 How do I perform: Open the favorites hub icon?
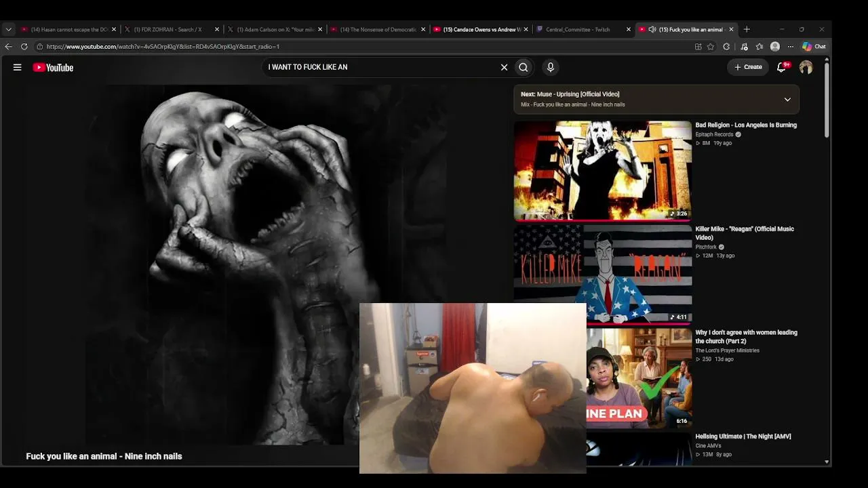(759, 47)
